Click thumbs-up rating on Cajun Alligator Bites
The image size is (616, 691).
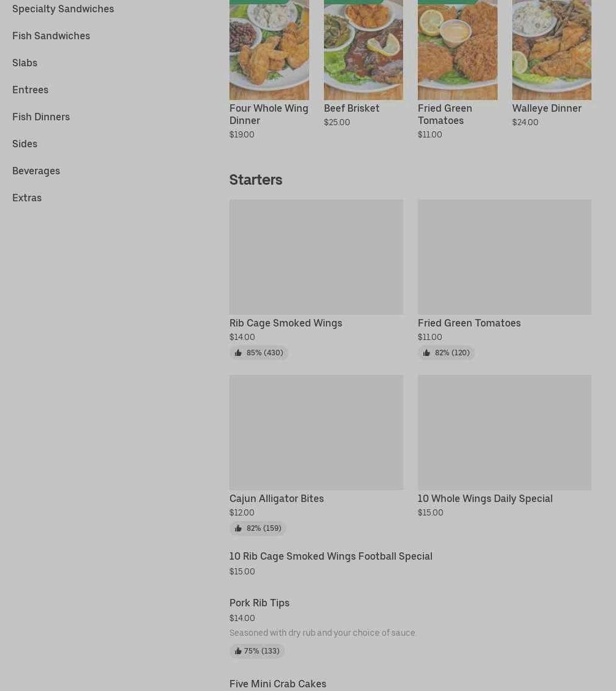point(258,528)
